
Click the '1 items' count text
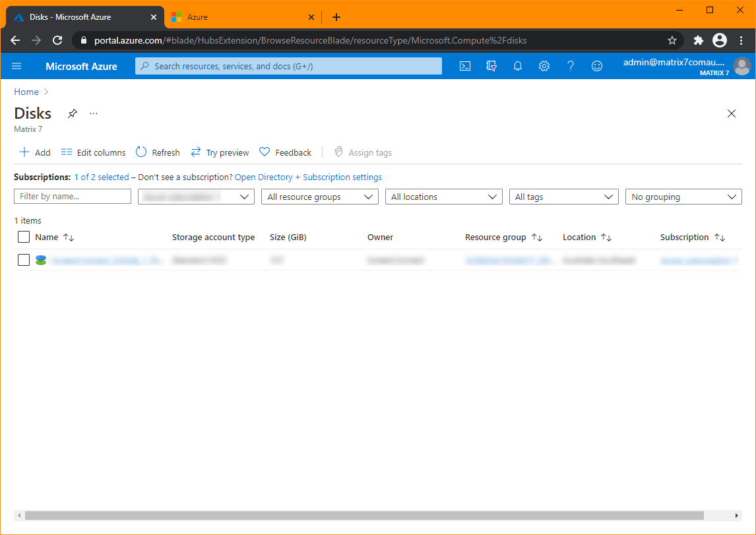click(x=28, y=220)
